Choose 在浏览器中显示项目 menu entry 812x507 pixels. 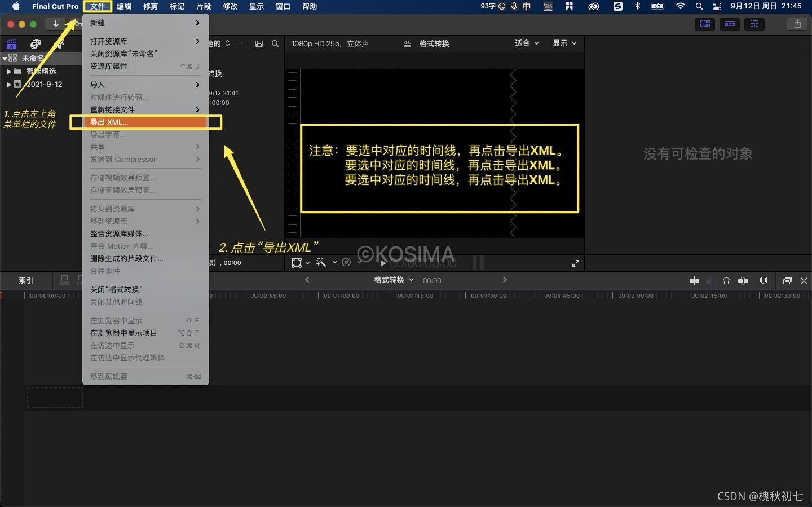[145, 333]
